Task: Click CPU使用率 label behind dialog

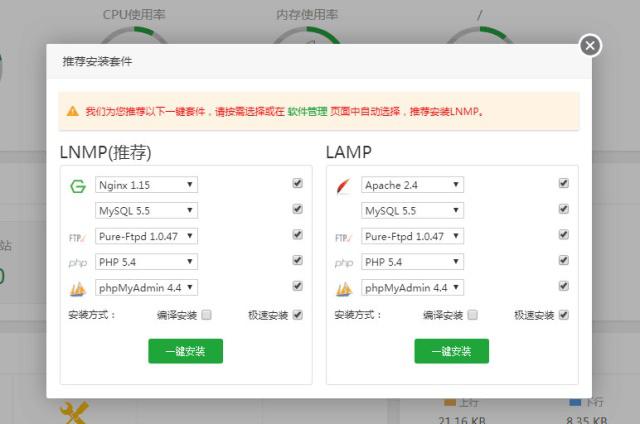Action: (x=134, y=15)
